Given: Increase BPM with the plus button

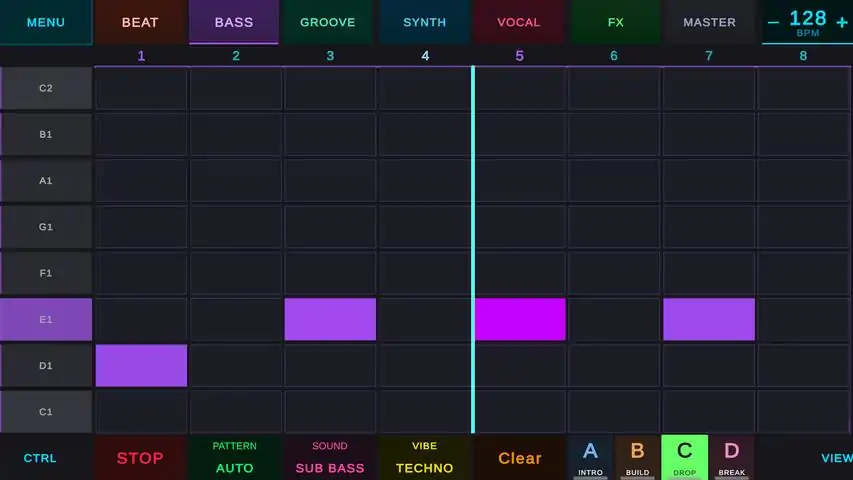Looking at the screenshot, I should [x=842, y=22].
